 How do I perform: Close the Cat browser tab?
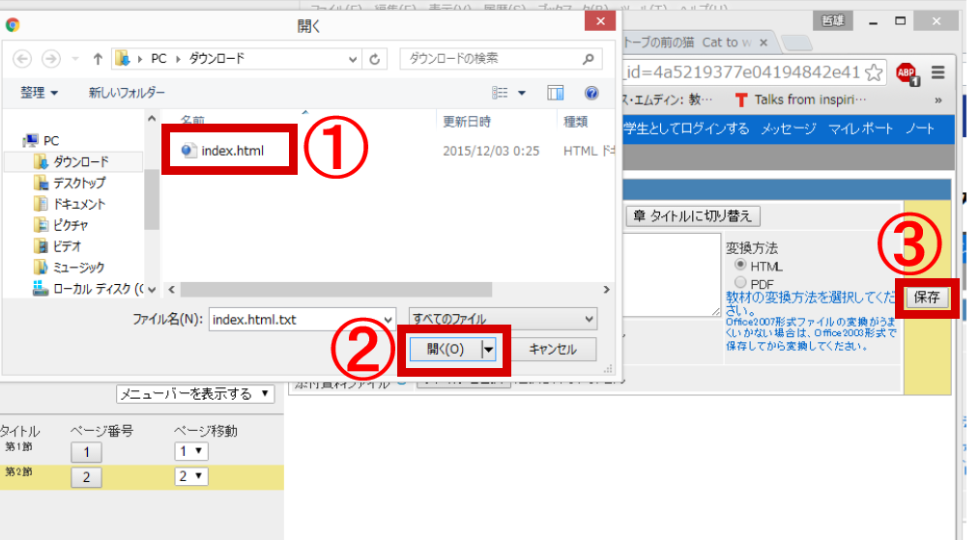[764, 43]
